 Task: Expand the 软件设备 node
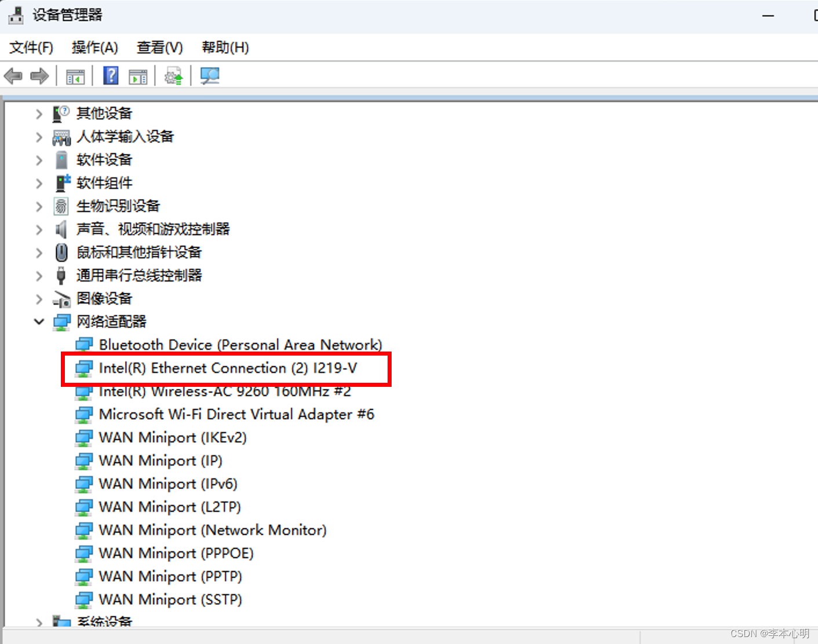click(x=39, y=160)
